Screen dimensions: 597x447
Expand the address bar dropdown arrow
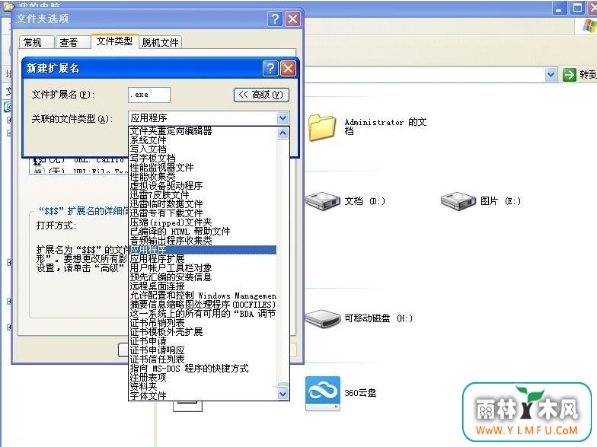click(x=550, y=75)
